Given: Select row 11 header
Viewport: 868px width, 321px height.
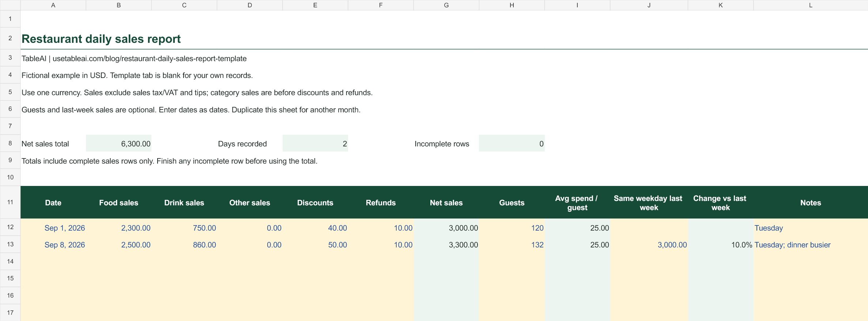Looking at the screenshot, I should [10, 202].
